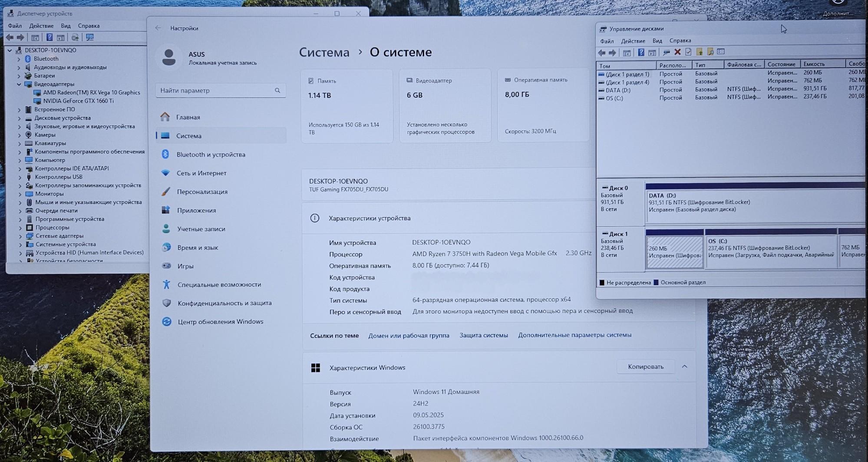Click the blue Help icon in Device Manager toolbar

coord(50,37)
